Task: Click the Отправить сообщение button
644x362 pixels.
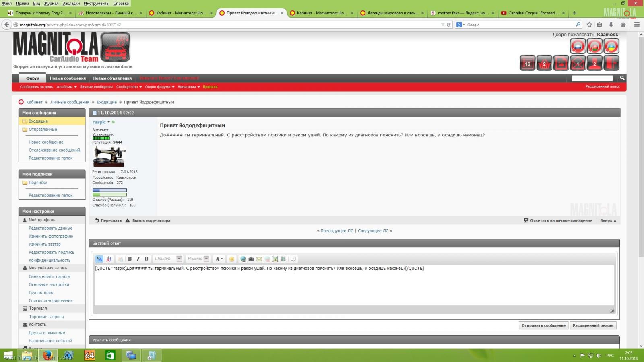Action: [x=543, y=325]
